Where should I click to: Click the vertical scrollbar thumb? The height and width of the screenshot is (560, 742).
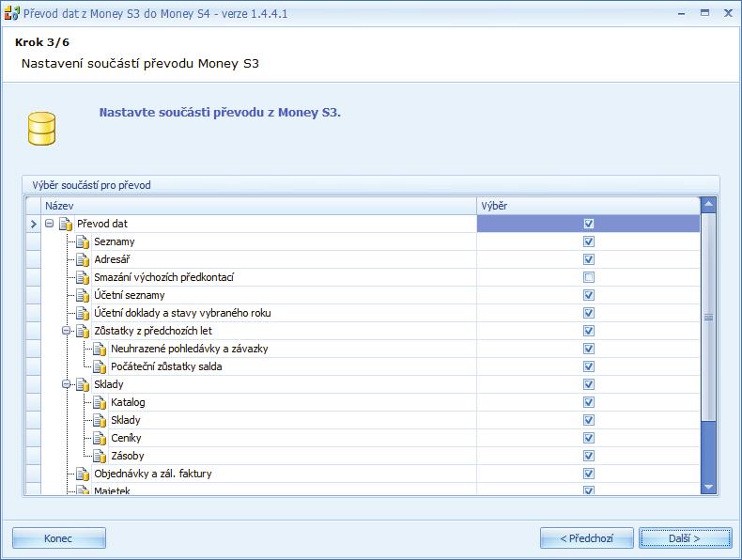pyautogui.click(x=708, y=318)
